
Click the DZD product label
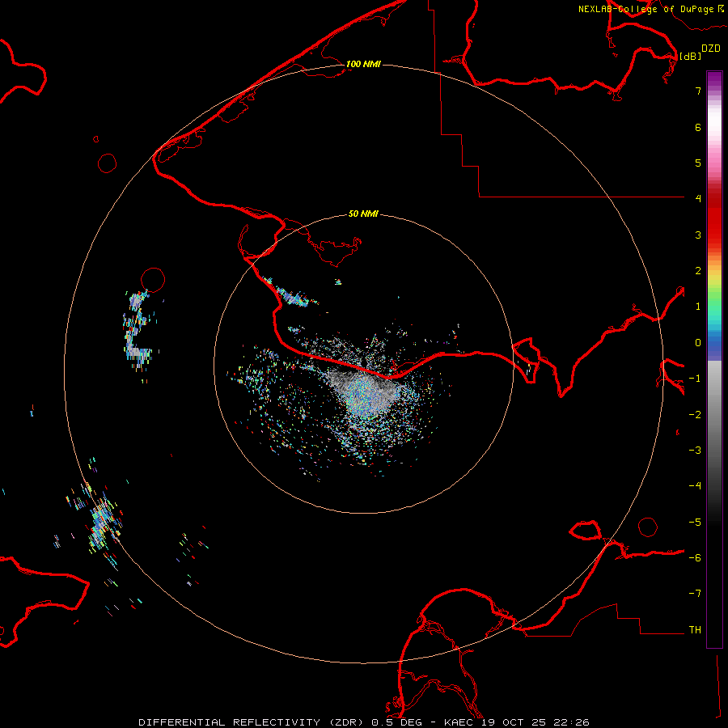click(x=711, y=48)
